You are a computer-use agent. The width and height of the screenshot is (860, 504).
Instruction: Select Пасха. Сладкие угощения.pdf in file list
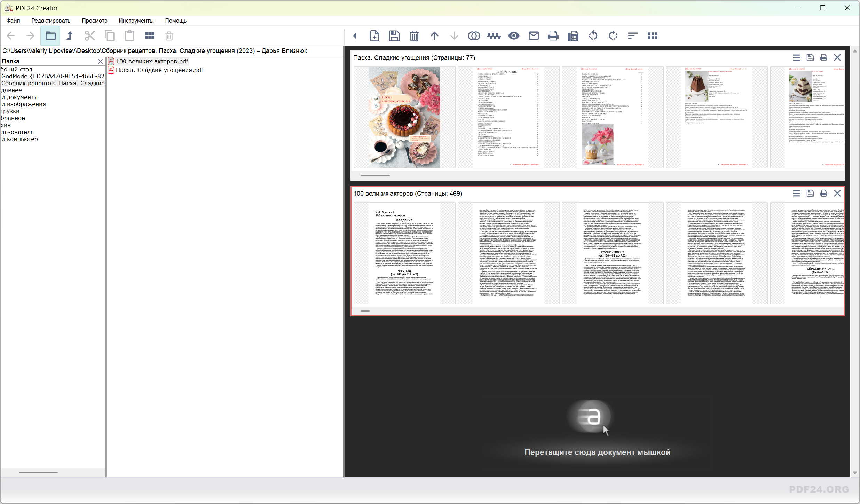tap(159, 70)
